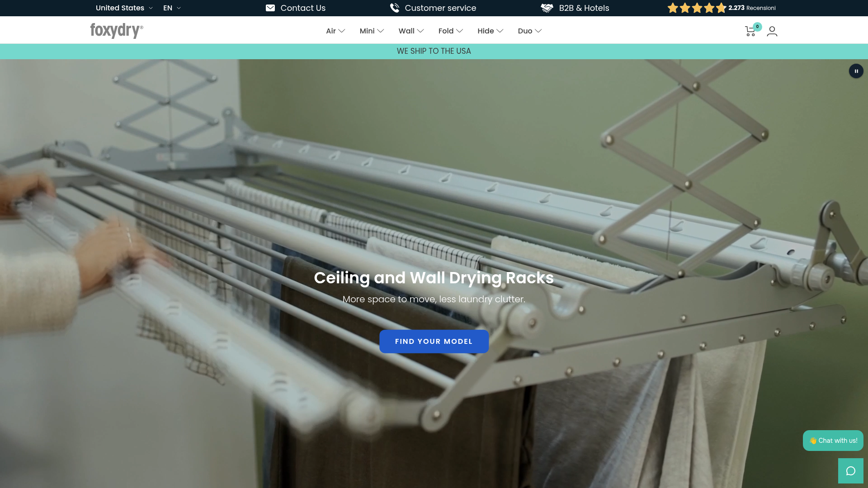
Task: Open the Contact Us link
Action: (303, 8)
